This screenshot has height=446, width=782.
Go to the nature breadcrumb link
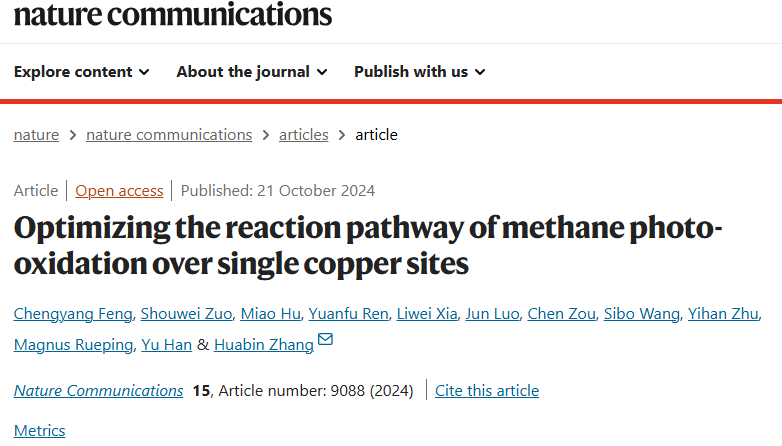pyautogui.click(x=36, y=135)
